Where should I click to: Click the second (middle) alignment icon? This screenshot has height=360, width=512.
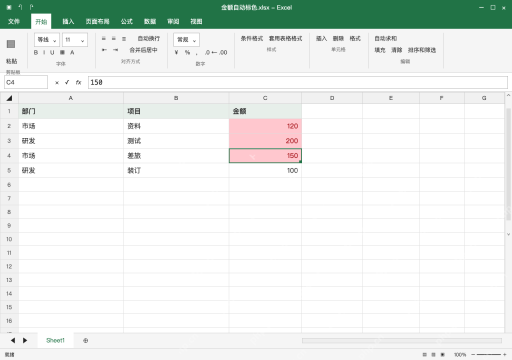coord(114,39)
